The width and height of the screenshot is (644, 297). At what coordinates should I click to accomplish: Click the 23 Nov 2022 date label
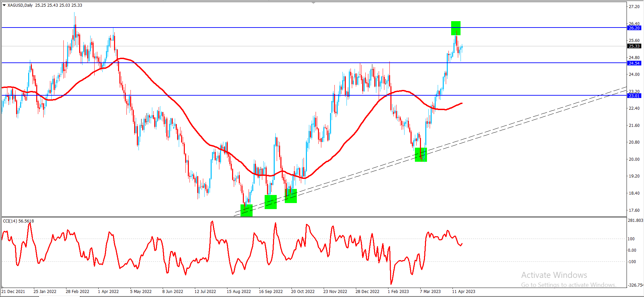tap(335, 292)
